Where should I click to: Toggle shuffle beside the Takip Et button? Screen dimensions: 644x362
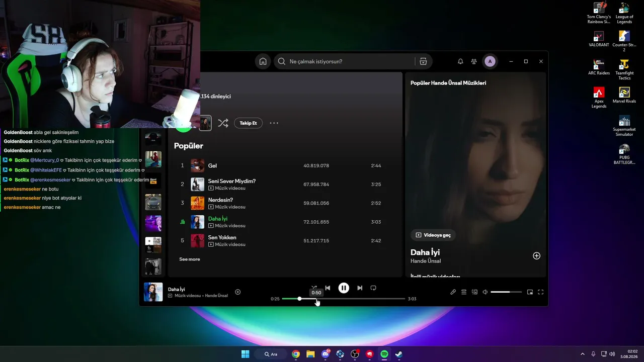coord(223,123)
